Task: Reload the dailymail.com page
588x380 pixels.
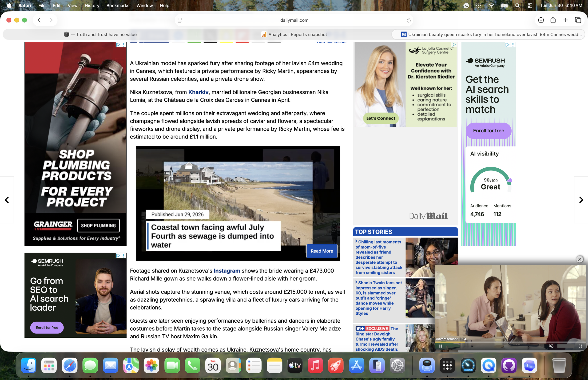Action: [x=408, y=20]
